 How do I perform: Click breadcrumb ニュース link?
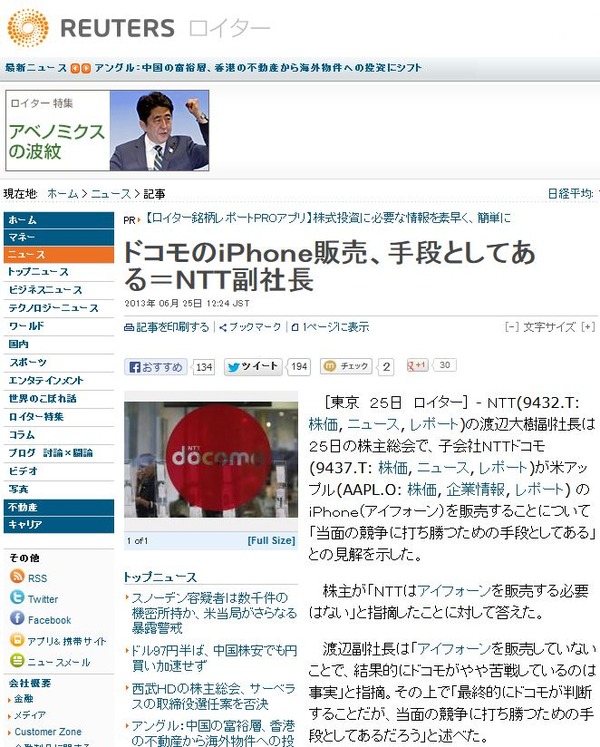pos(111,194)
